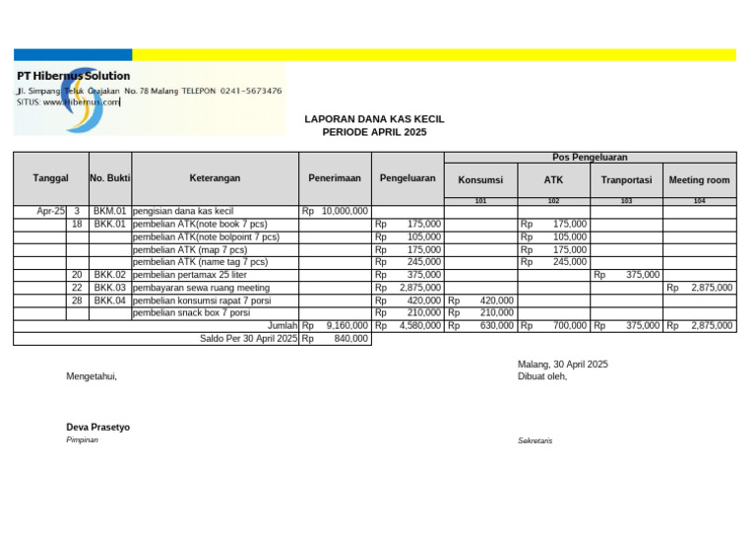756x535 pixels.
Task: Select account code 103 under Tranportasi
Action: pos(626,201)
